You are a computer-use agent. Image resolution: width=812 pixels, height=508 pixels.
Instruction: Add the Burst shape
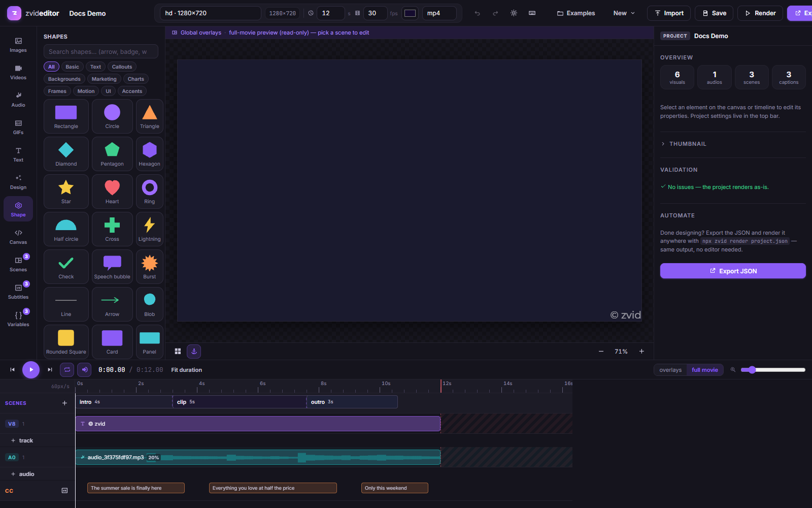pos(150,267)
